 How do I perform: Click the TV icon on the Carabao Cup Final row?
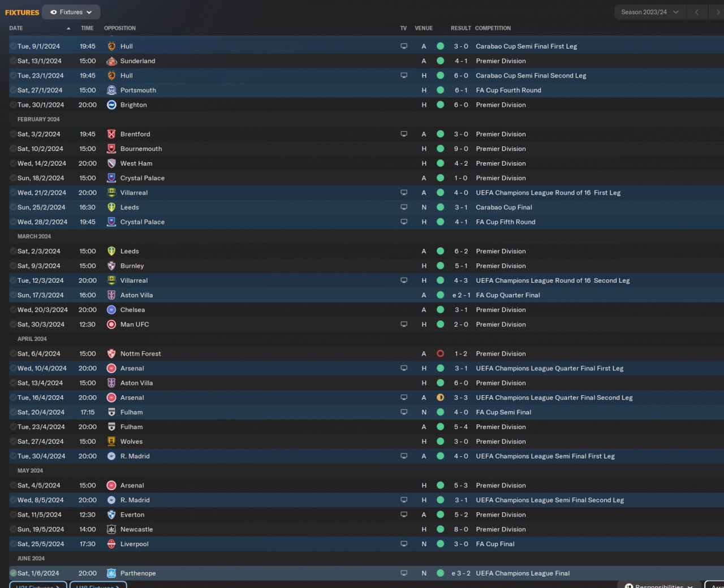404,207
